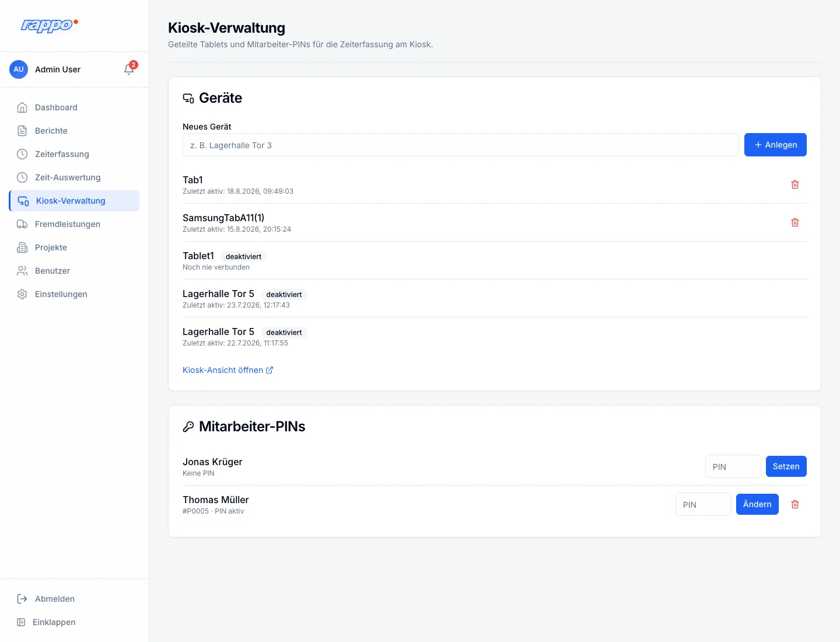This screenshot has height=642, width=840.
Task: Open notifications bell with badge
Action: pos(129,69)
